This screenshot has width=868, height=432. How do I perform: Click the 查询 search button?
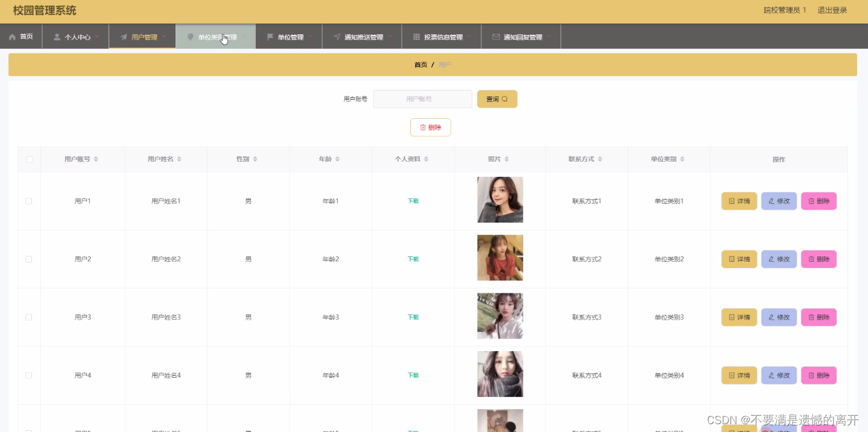pos(497,99)
